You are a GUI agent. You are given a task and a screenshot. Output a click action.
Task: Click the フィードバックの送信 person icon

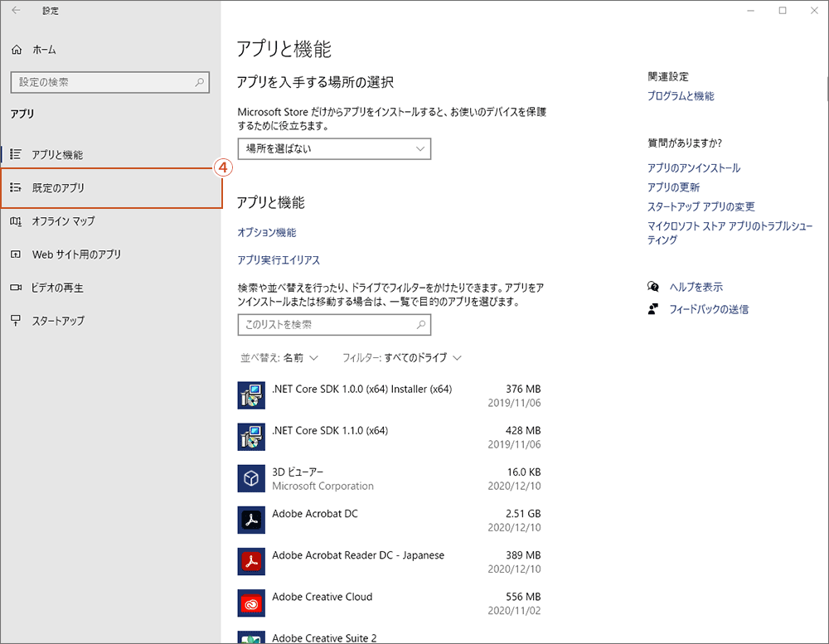(x=653, y=309)
